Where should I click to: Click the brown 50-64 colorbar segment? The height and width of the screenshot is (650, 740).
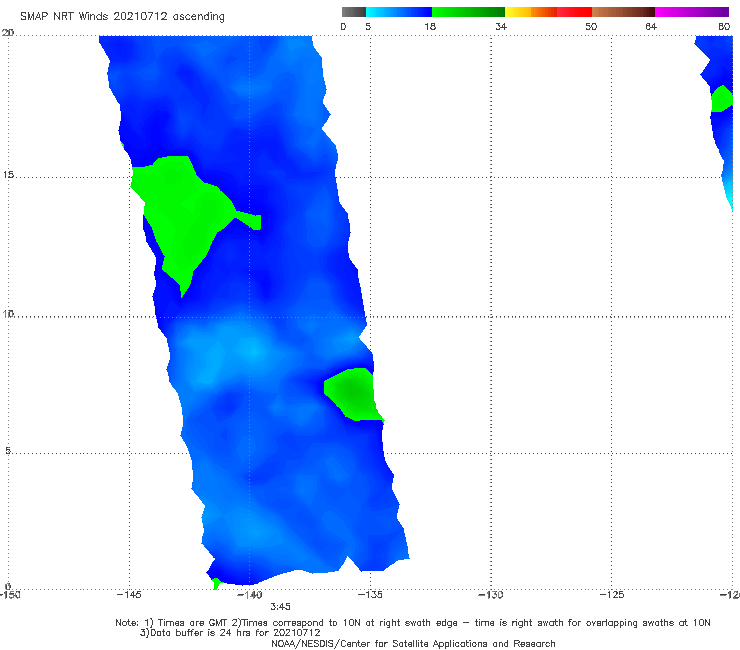[623, 12]
